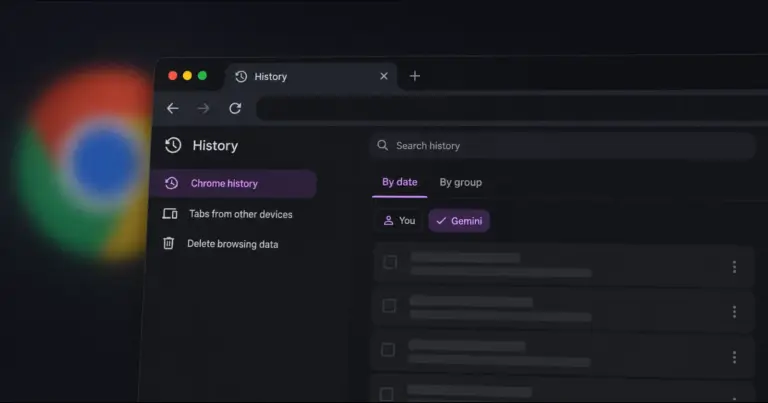Click the clock icon beside Chrome history
768x403 pixels.
tap(171, 183)
